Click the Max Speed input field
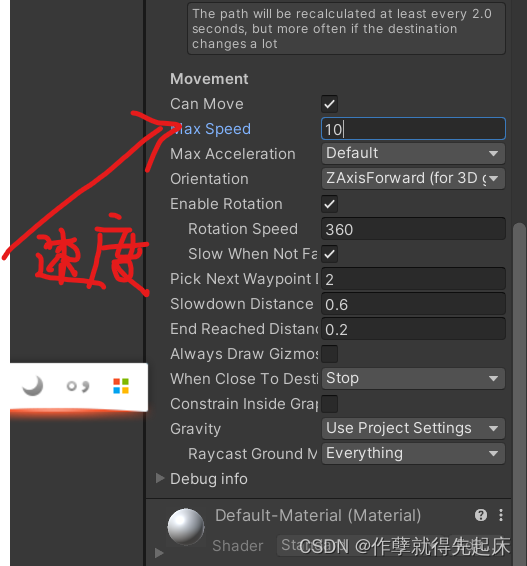The image size is (527, 566). pyautogui.click(x=413, y=129)
